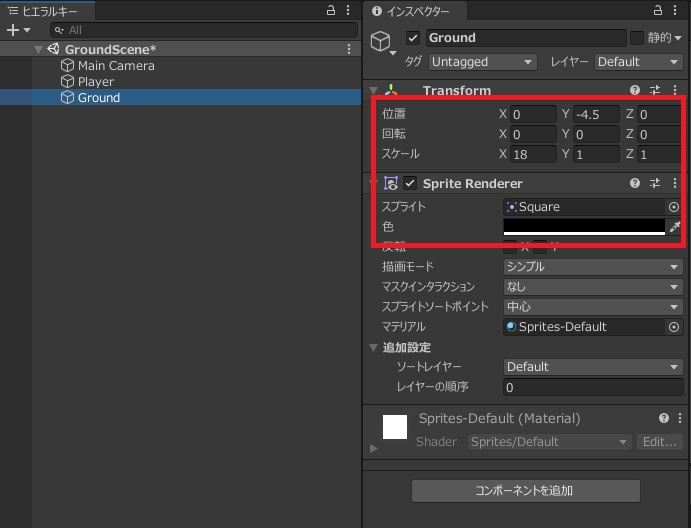Image resolution: width=691 pixels, height=528 pixels.
Task: Open Mask Interaction なし dropdown
Action: tap(593, 287)
